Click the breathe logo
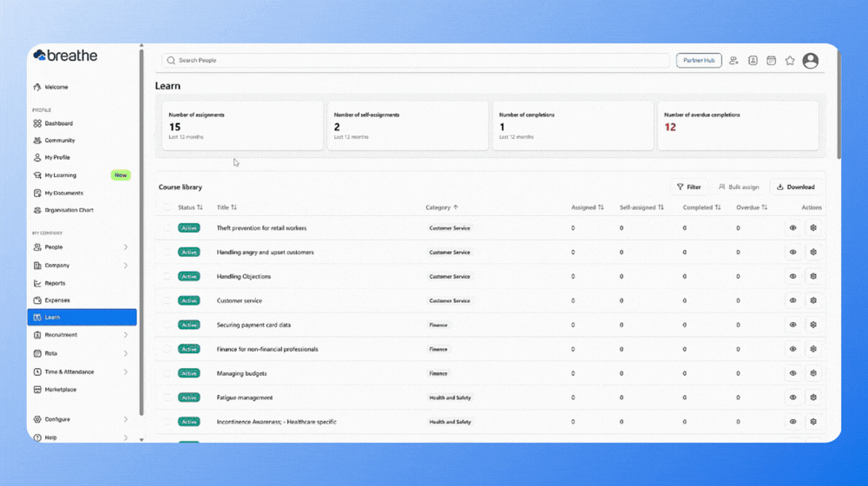The width and height of the screenshot is (868, 486). pyautogui.click(x=65, y=56)
